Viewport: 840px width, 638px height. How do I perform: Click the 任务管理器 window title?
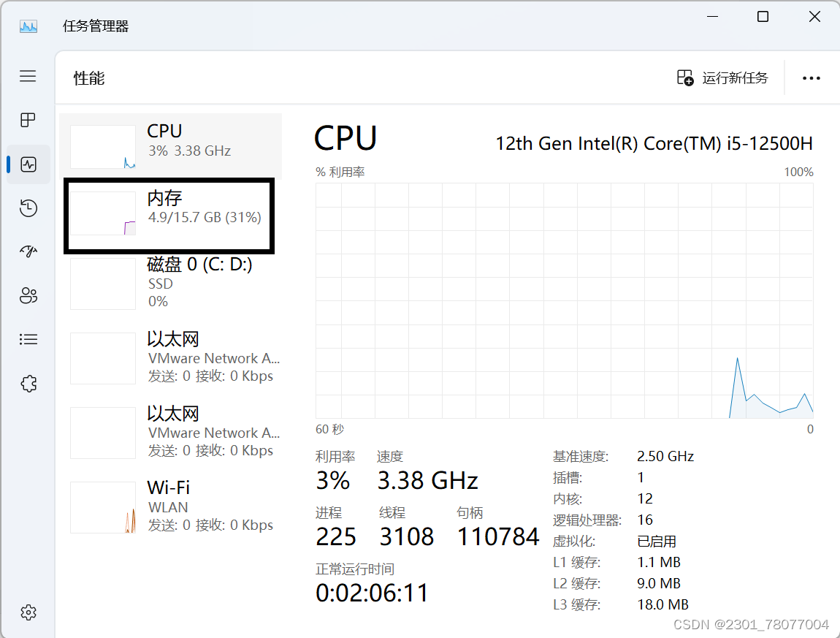point(96,26)
